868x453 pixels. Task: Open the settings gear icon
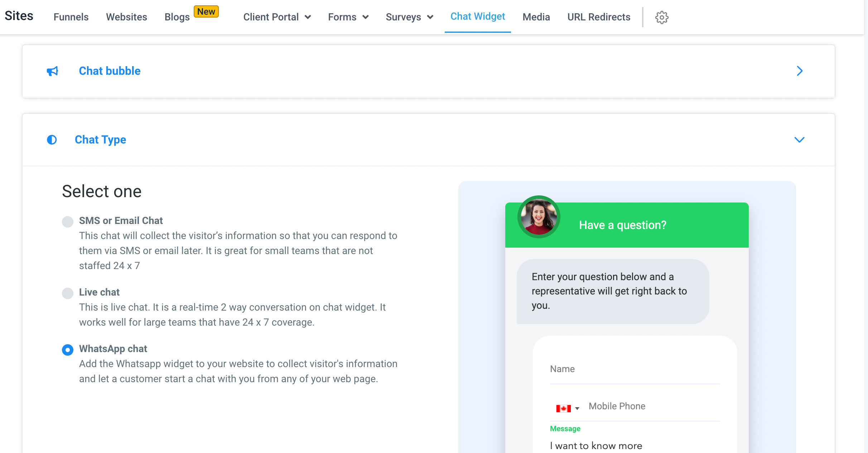coord(661,17)
